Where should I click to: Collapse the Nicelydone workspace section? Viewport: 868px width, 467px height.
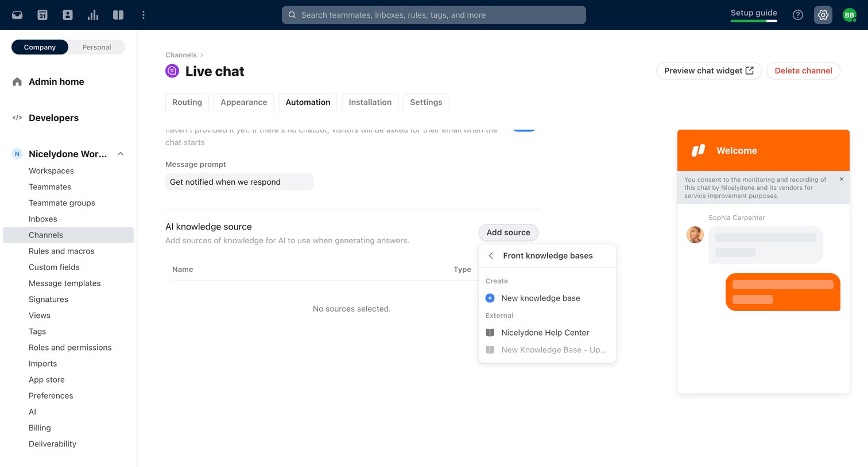tap(121, 154)
